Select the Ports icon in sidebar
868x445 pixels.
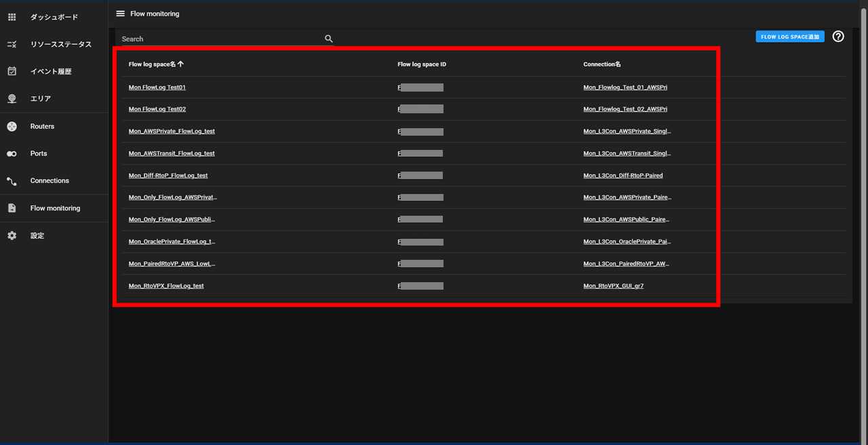pos(12,154)
